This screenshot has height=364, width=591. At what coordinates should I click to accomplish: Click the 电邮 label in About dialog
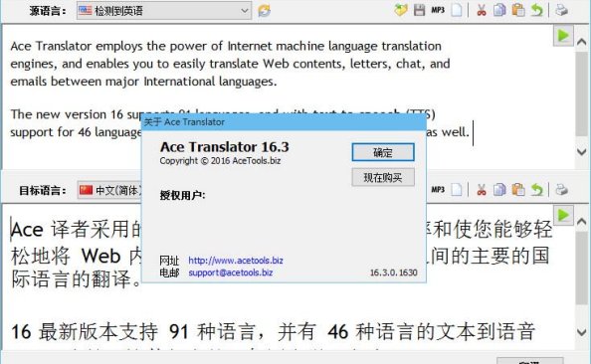pos(169,273)
